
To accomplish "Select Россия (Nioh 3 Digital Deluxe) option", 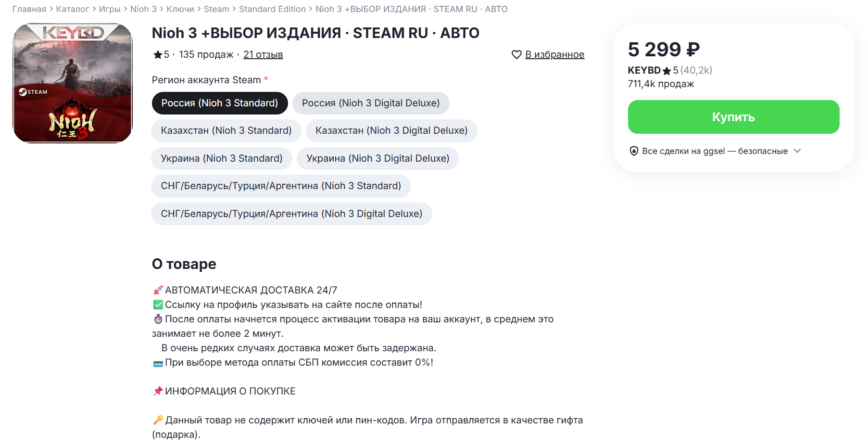I will tap(370, 103).
